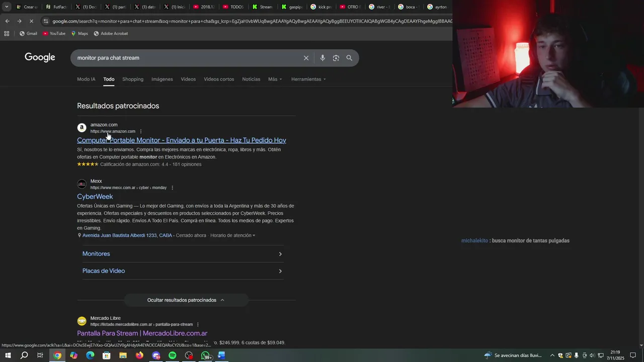This screenshot has height=362, width=644.
Task: Open File Explorer from the taskbar
Action: [x=123, y=355]
